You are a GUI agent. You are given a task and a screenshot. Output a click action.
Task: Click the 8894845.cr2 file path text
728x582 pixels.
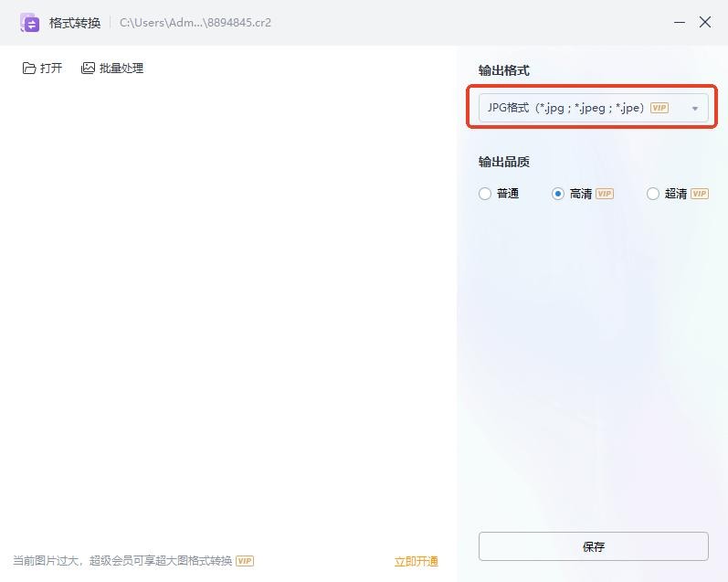[195, 23]
